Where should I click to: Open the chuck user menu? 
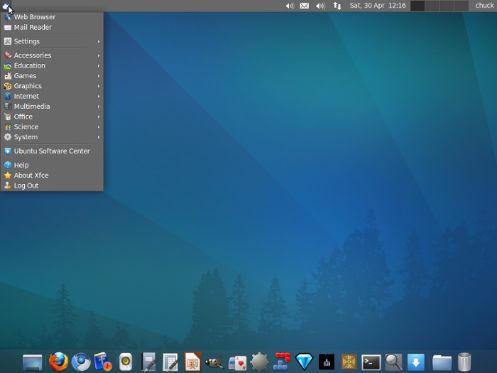tap(485, 5)
